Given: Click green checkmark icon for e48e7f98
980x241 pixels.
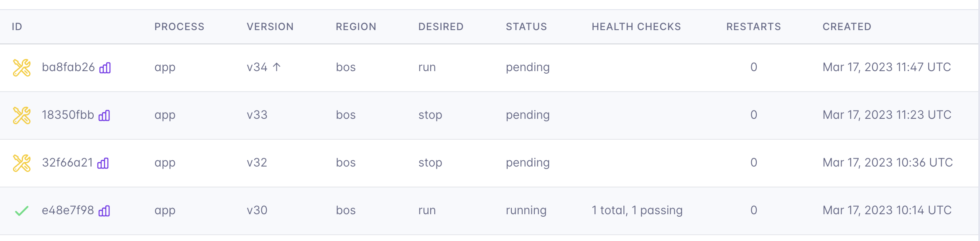Looking at the screenshot, I should (21, 211).
